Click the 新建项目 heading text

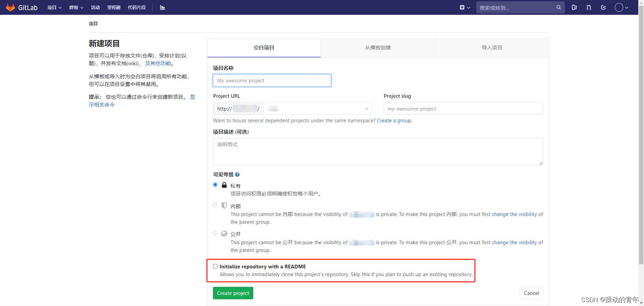104,43
